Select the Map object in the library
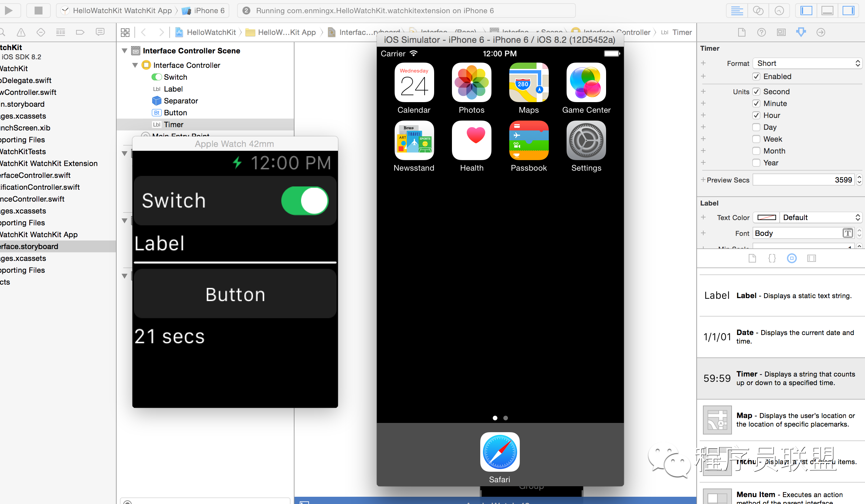 [x=781, y=420]
